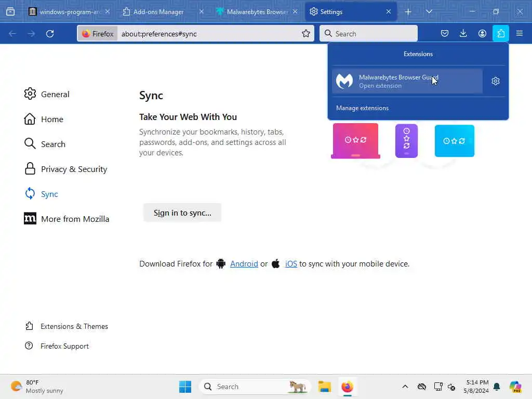Open the Firefox application hamburger menu
The width and height of the screenshot is (532, 399).
coord(520,34)
